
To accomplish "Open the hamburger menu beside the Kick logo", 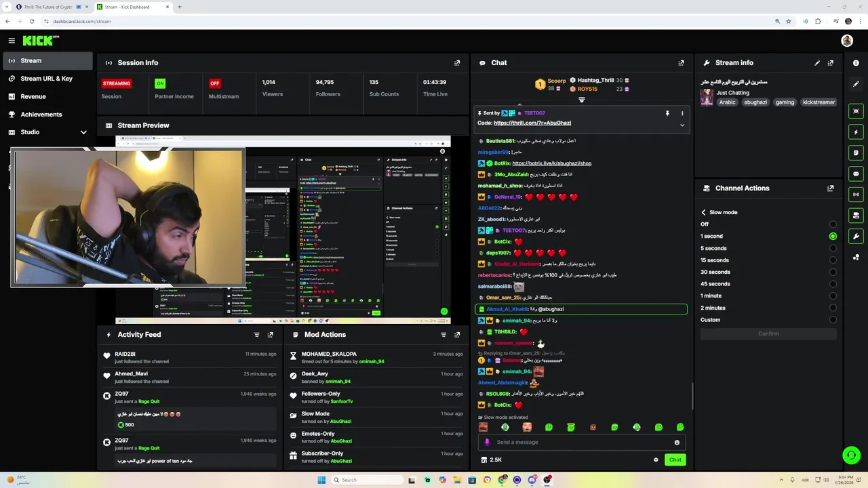I will click(12, 41).
